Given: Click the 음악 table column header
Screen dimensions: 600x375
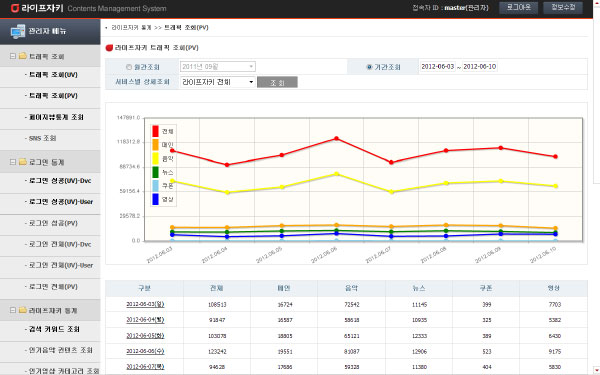Looking at the screenshot, I should click(x=351, y=288).
